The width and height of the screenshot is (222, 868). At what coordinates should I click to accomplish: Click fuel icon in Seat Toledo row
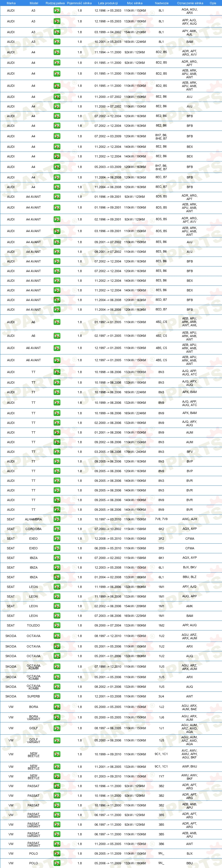(57, 625)
